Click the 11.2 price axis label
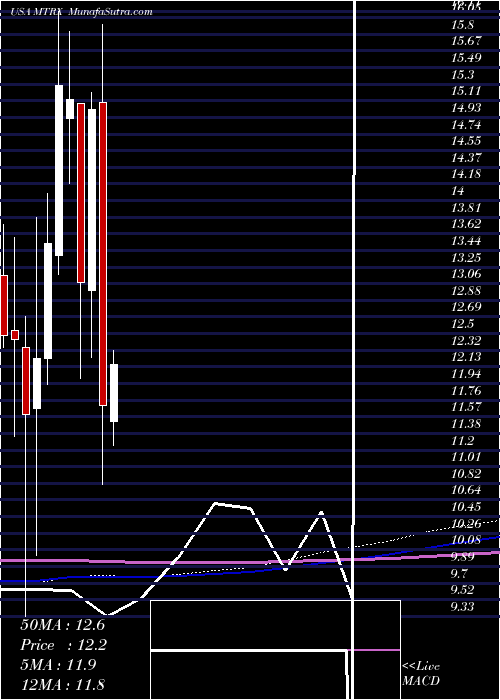Viewport: 500px width, 700px height. [x=461, y=441]
